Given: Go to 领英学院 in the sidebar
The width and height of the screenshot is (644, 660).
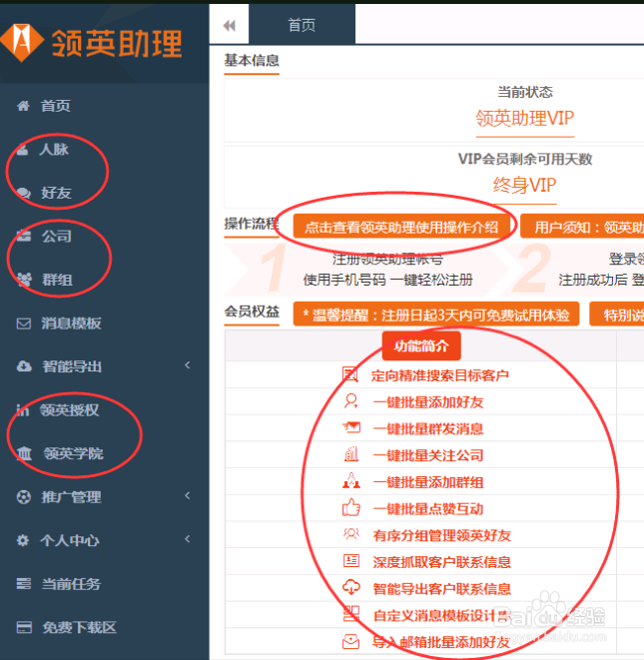Looking at the screenshot, I should [73, 453].
